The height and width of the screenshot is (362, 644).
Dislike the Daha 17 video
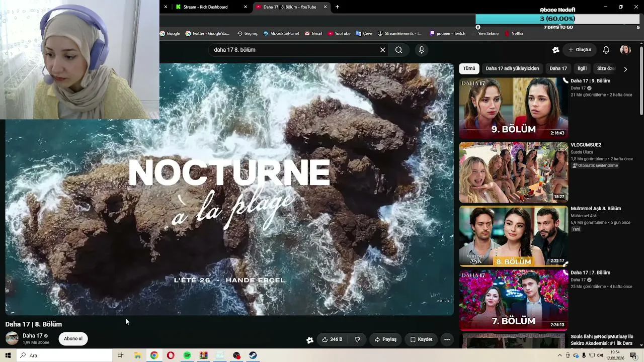coord(357,339)
